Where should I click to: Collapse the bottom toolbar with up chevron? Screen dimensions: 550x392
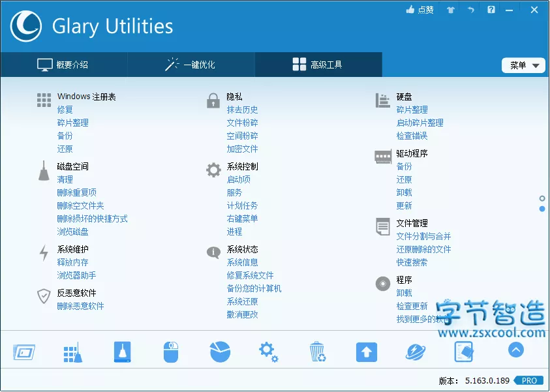[x=515, y=350]
